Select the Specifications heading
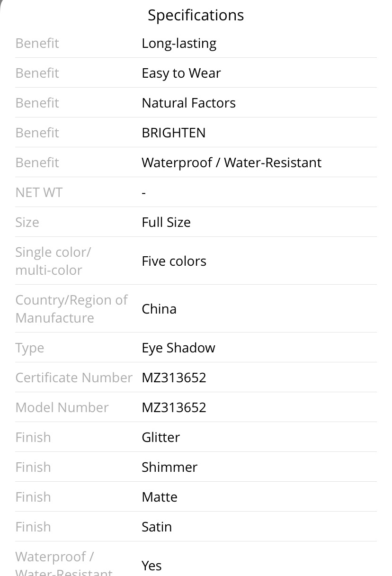Screen dimensions: 392x576 coord(196,15)
